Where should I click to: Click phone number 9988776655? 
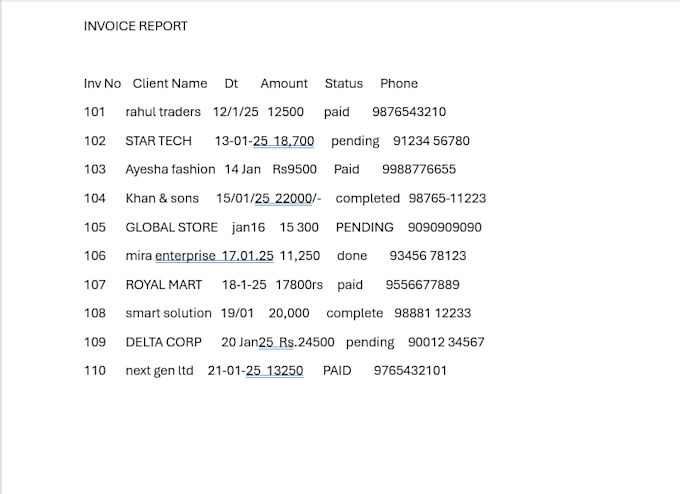(x=419, y=169)
